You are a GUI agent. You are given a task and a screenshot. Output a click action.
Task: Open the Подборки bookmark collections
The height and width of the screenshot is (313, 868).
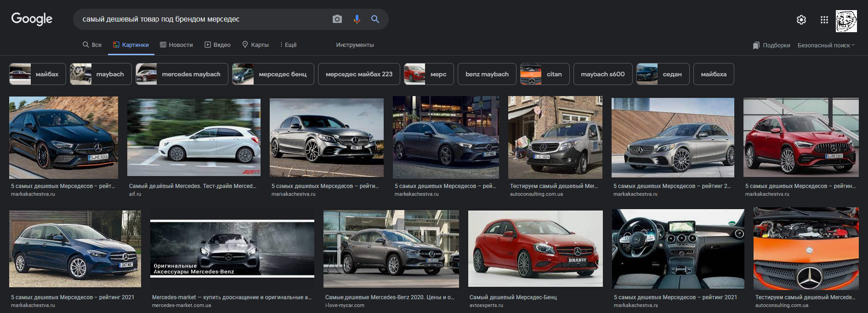point(772,45)
